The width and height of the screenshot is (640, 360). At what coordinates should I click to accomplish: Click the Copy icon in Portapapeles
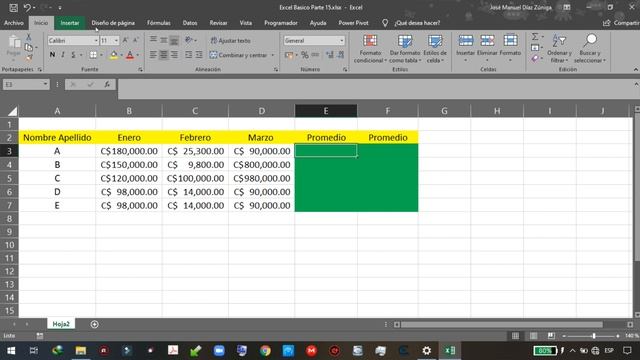29,47
